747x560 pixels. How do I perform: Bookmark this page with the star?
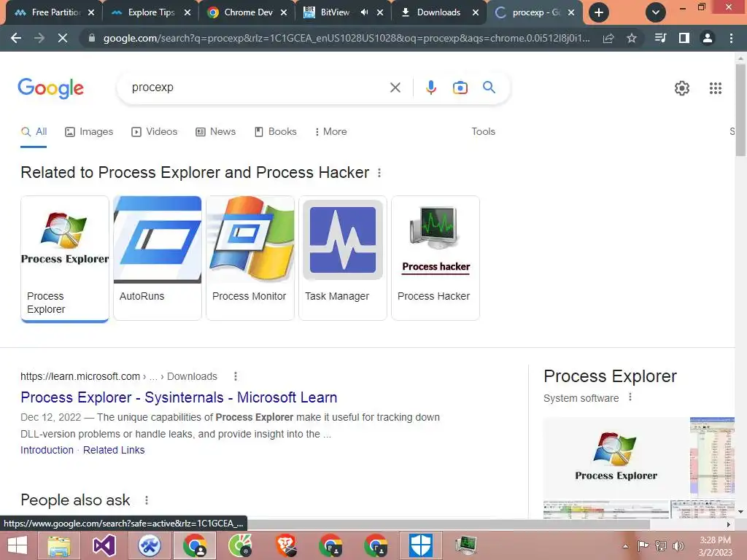pyautogui.click(x=632, y=38)
